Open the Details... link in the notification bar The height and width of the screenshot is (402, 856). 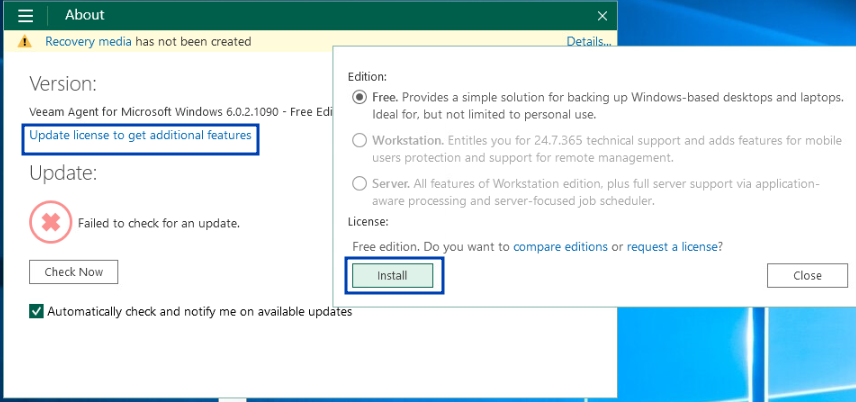588,42
